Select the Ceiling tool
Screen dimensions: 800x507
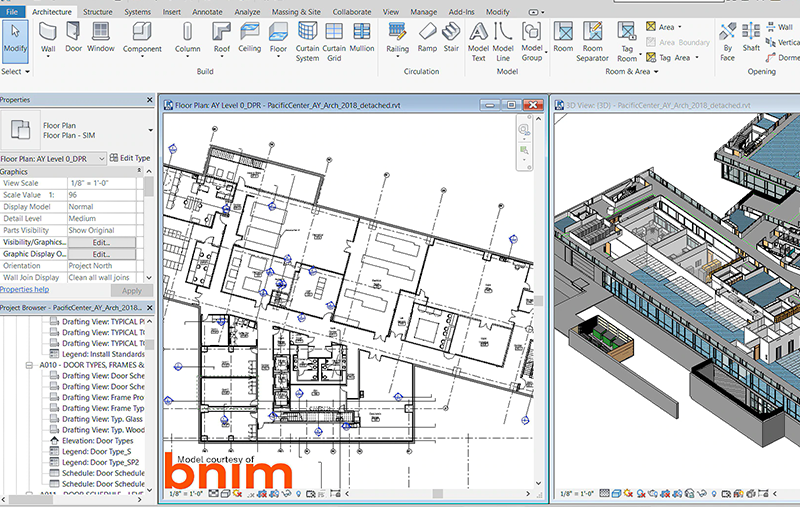[x=249, y=38]
